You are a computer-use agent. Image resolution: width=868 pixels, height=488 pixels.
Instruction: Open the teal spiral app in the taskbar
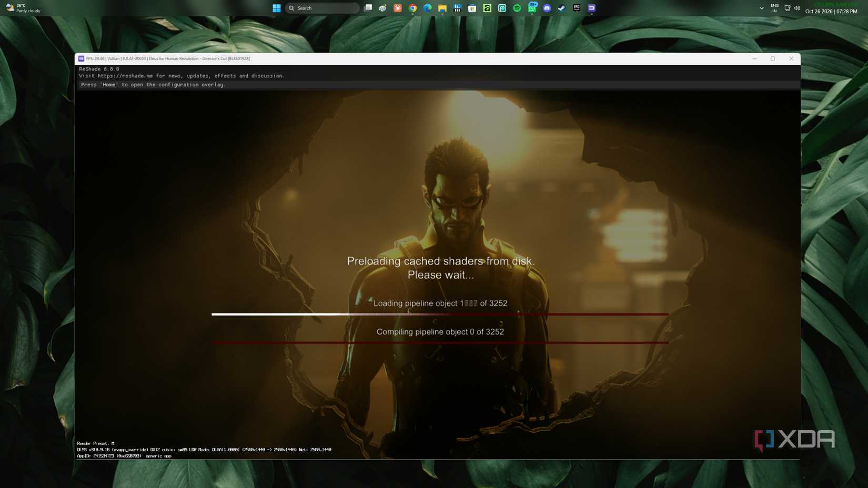coord(502,8)
